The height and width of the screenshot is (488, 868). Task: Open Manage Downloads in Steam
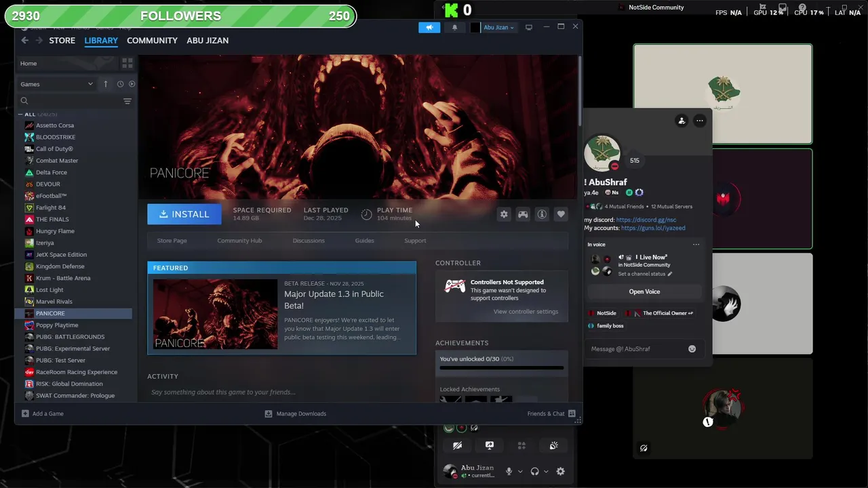click(296, 413)
